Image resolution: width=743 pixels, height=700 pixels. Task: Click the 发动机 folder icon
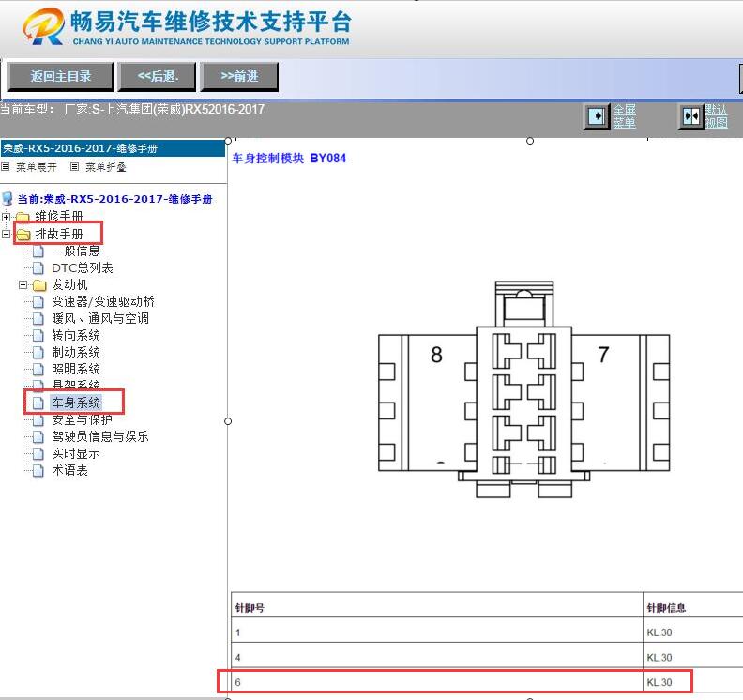click(39, 285)
